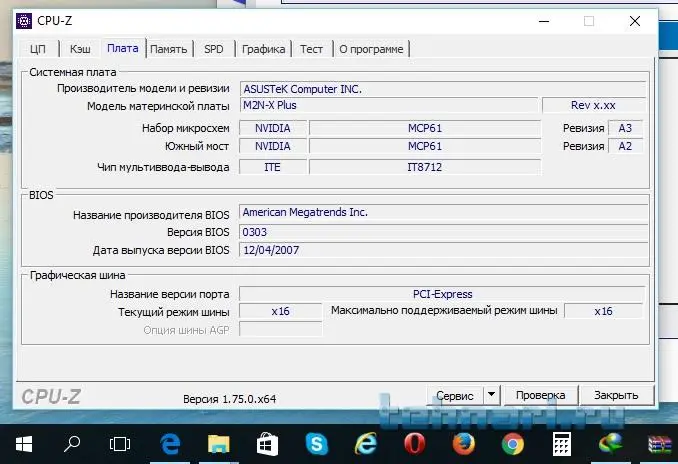Open Internet Explorer from the taskbar
Viewport: 678px width, 464px height.
pyautogui.click(x=366, y=444)
